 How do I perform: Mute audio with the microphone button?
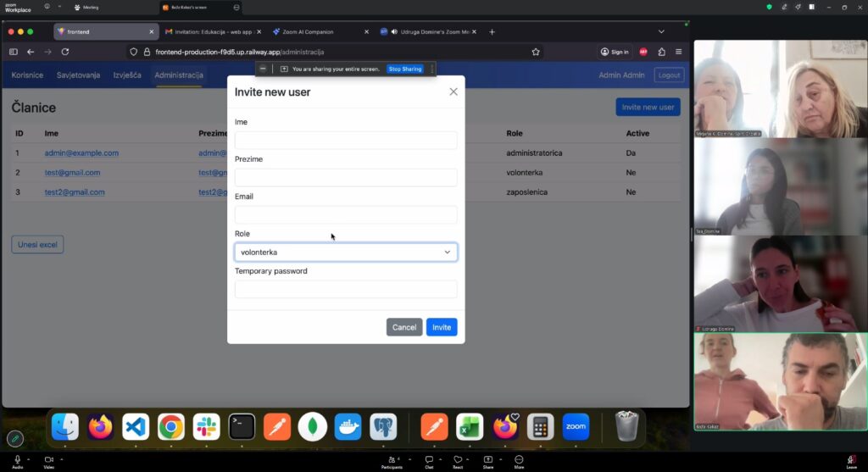(x=17, y=460)
